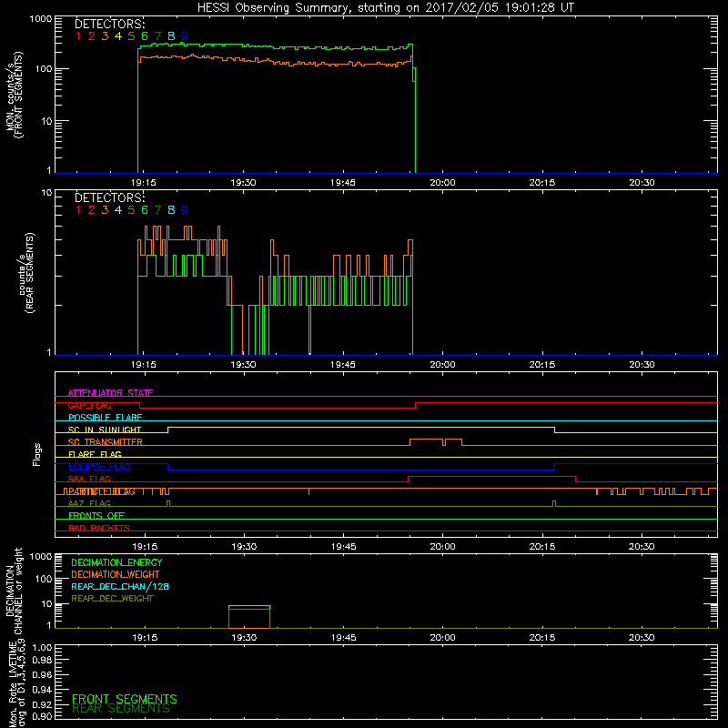The width and height of the screenshot is (728, 728).
Task: Click the BAD_PACKETS flag label
Action: click(99, 529)
